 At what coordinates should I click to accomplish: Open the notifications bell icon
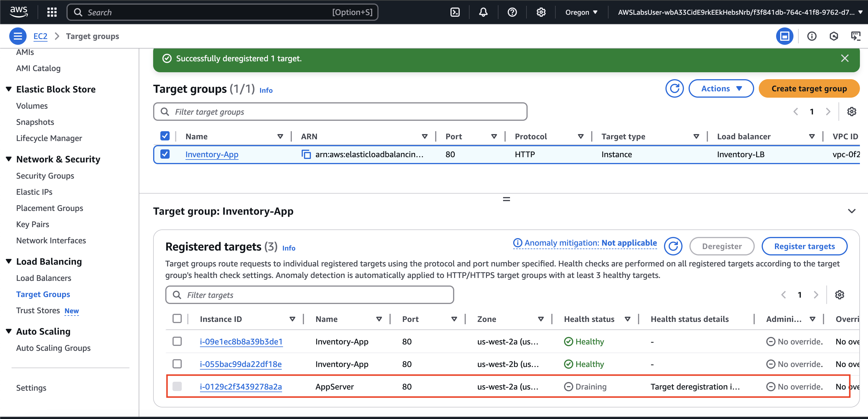(483, 12)
